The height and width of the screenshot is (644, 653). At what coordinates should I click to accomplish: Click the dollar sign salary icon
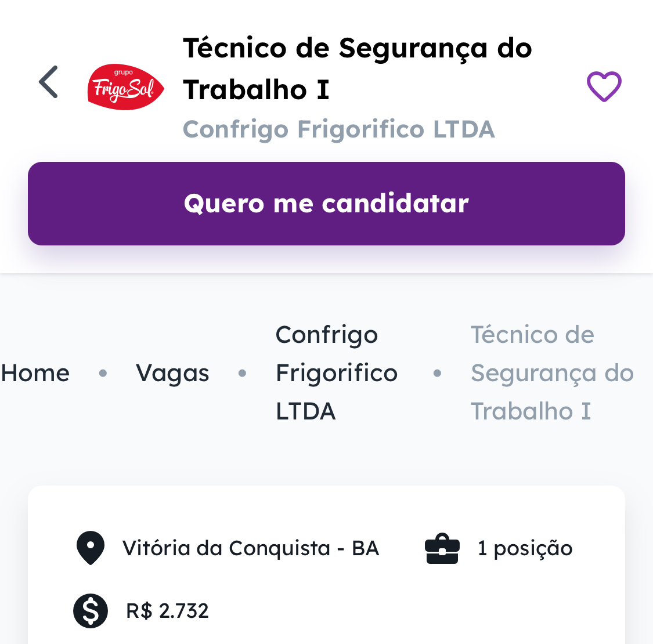[x=91, y=611]
